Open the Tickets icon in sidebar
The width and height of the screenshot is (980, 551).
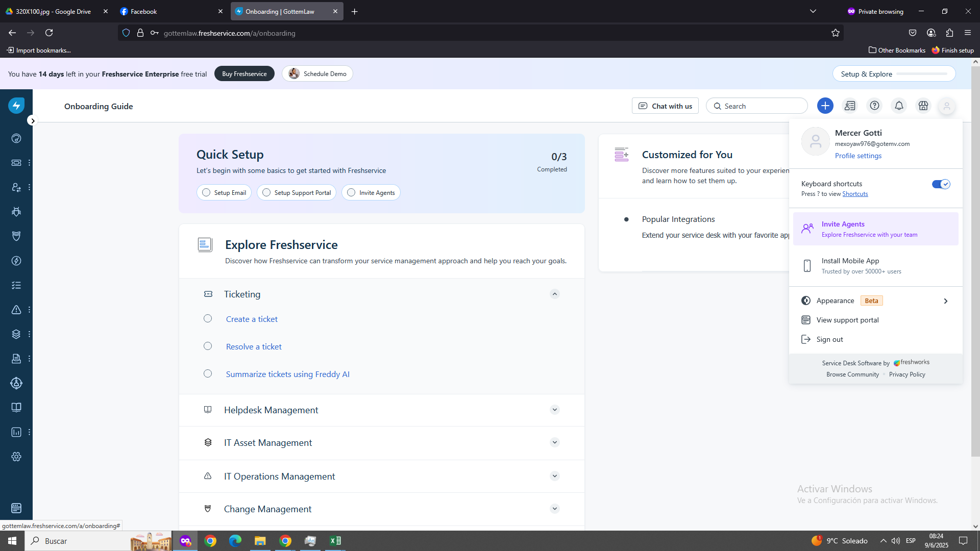pyautogui.click(x=16, y=163)
